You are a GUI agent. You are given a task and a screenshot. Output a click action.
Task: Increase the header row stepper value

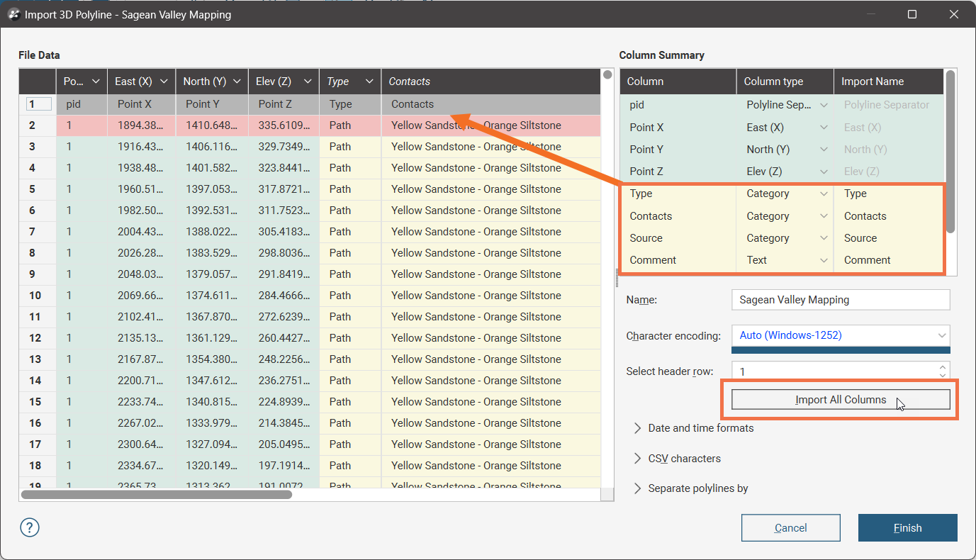pos(942,367)
